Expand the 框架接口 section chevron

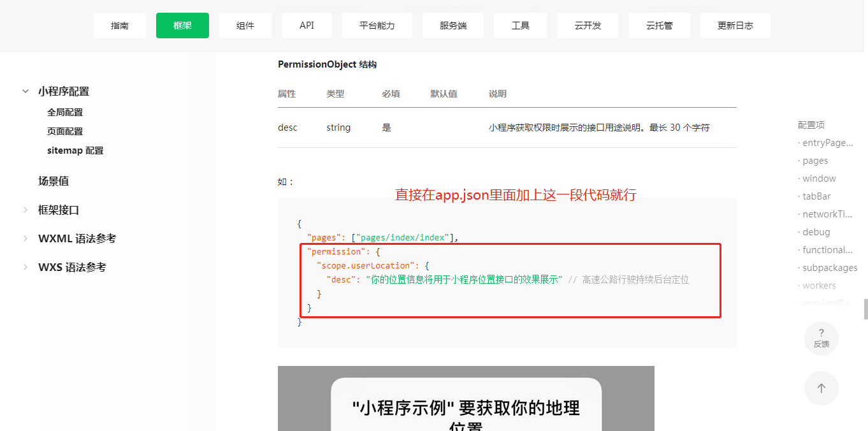pyautogui.click(x=25, y=210)
